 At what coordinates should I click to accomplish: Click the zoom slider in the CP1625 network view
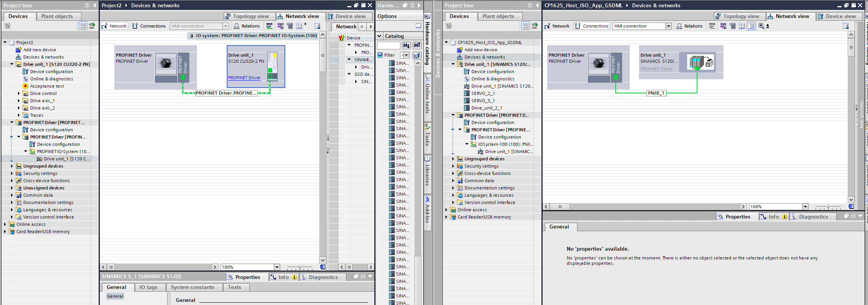tap(828, 207)
